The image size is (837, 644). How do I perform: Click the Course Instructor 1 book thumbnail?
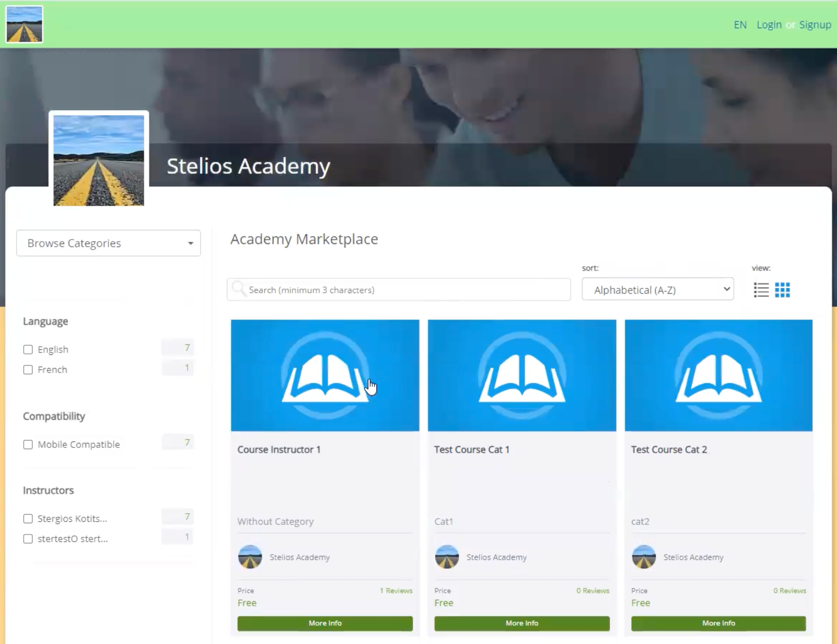pyautogui.click(x=325, y=375)
